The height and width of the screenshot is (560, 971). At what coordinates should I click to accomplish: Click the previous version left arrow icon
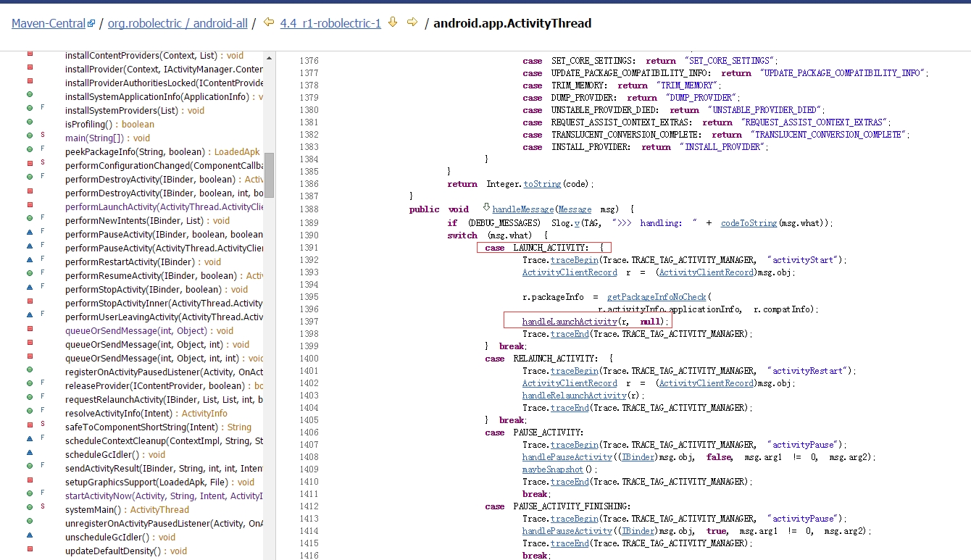click(268, 22)
